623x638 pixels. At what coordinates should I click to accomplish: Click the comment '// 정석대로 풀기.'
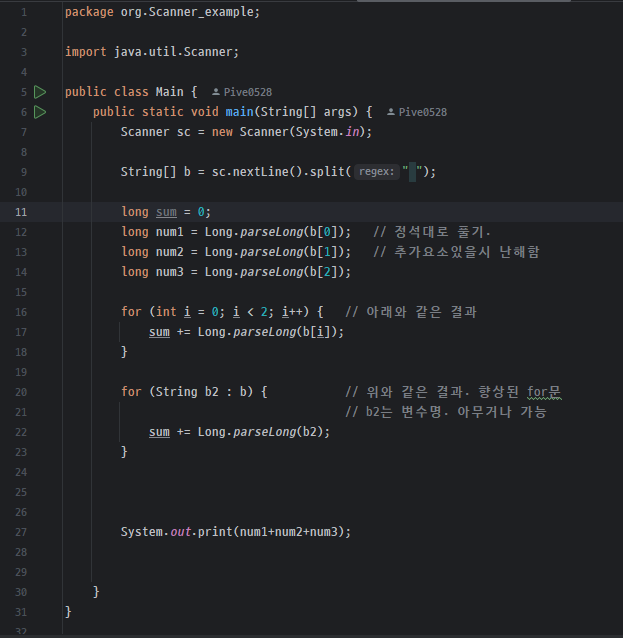[x=432, y=232]
